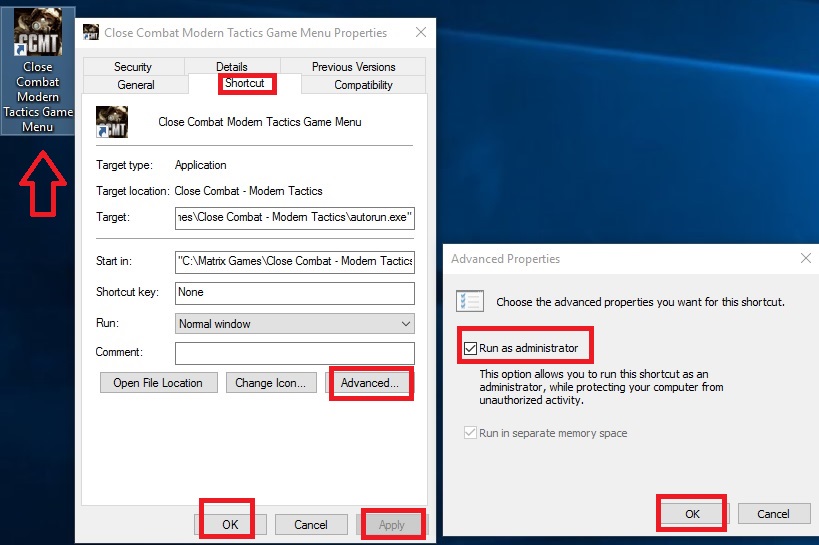Click the CCMT icon in Properties title bar
This screenshot has height=545, width=819.
coord(91,32)
